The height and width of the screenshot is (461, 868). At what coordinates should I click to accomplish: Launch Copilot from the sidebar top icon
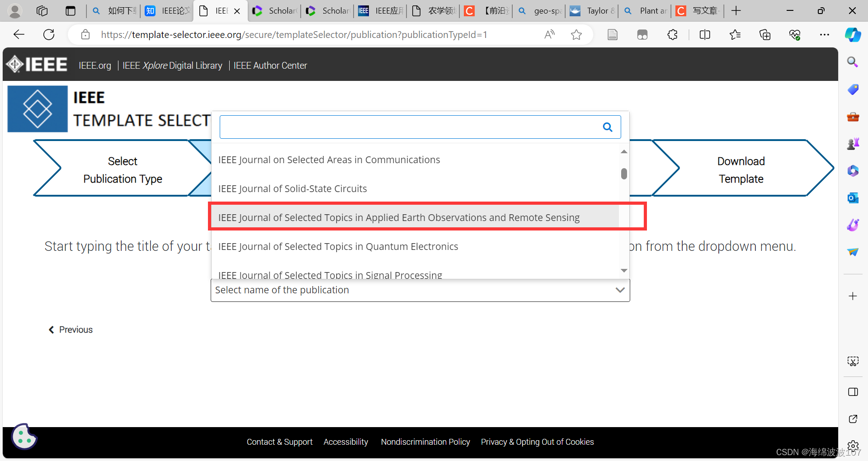(853, 34)
